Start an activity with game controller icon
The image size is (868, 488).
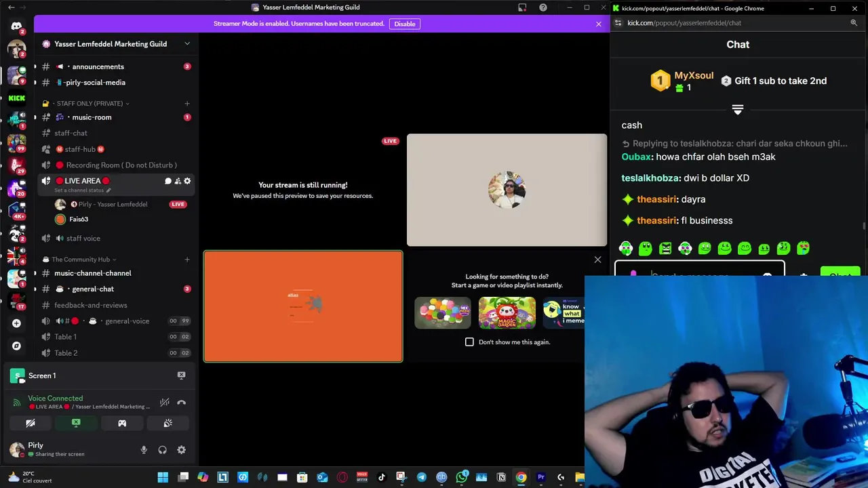point(122,423)
